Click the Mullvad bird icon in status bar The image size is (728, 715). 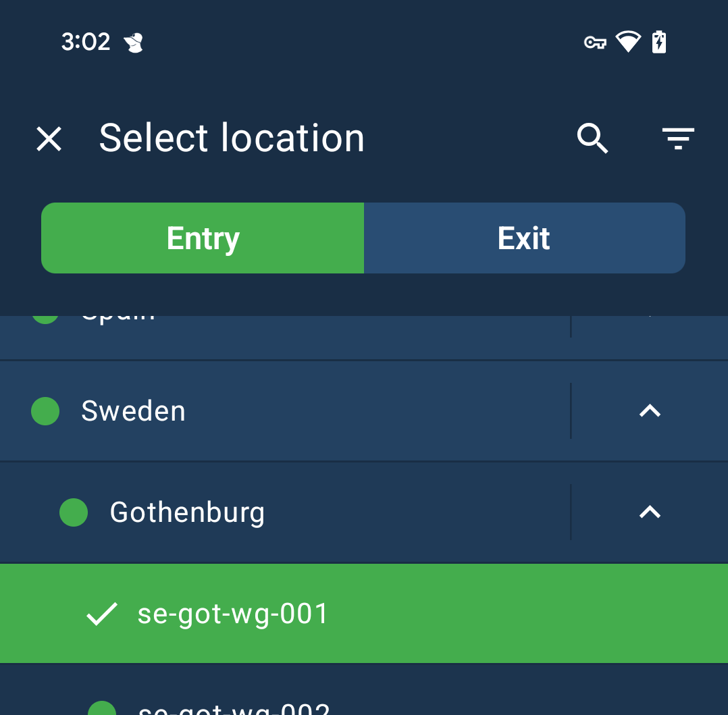(134, 42)
